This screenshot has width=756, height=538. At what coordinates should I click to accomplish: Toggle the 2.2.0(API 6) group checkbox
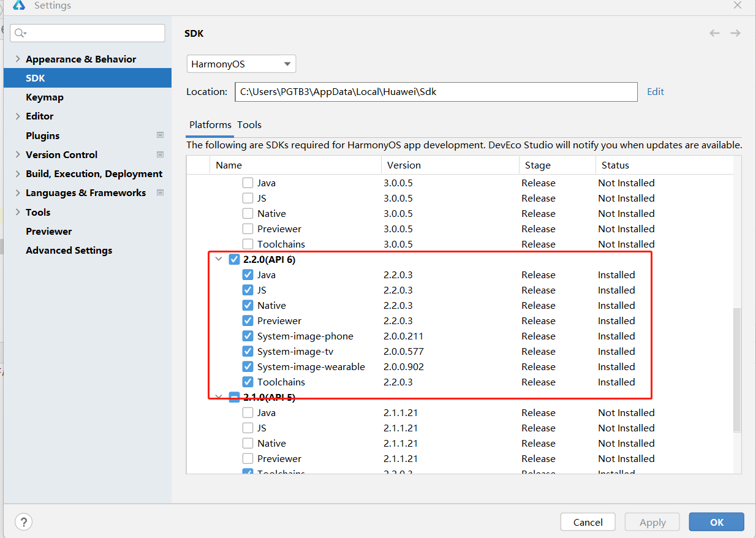point(234,259)
